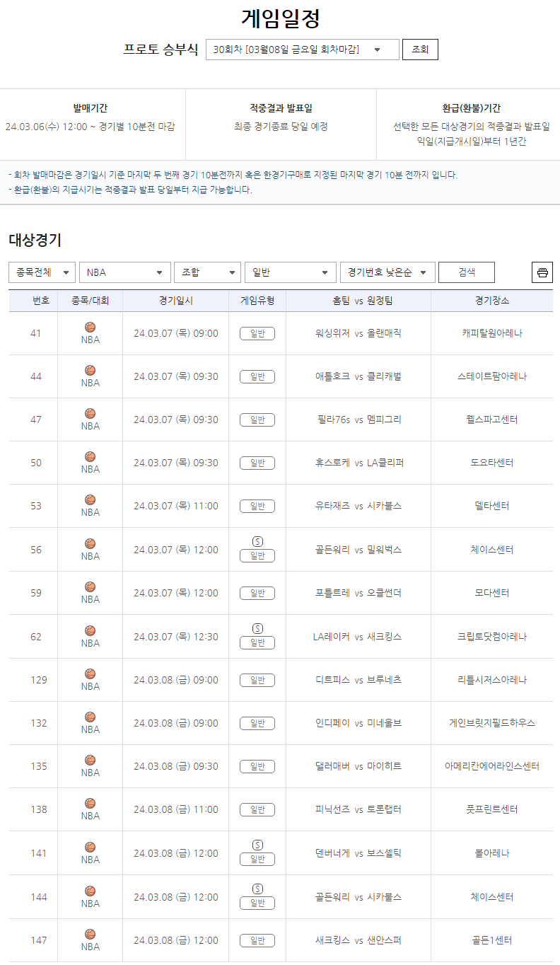Click the 번호 column header

tap(41, 301)
